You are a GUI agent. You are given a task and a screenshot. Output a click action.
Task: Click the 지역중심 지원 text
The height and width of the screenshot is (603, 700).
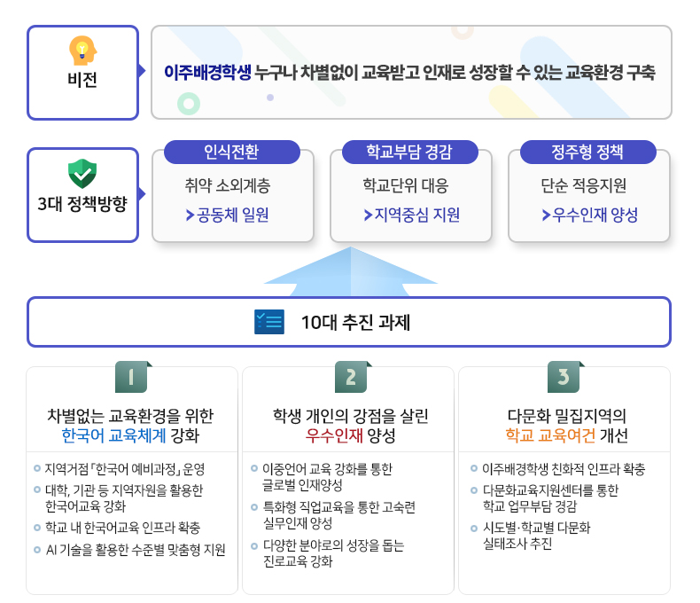417,215
